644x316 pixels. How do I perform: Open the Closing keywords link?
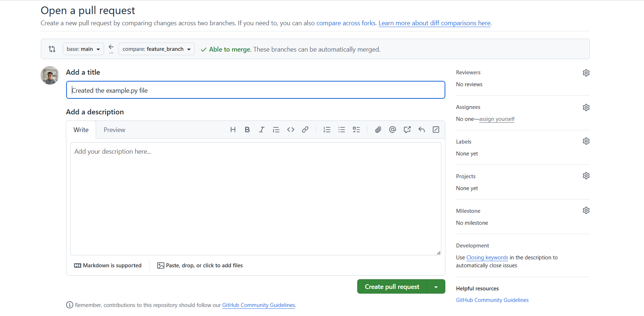(487, 258)
